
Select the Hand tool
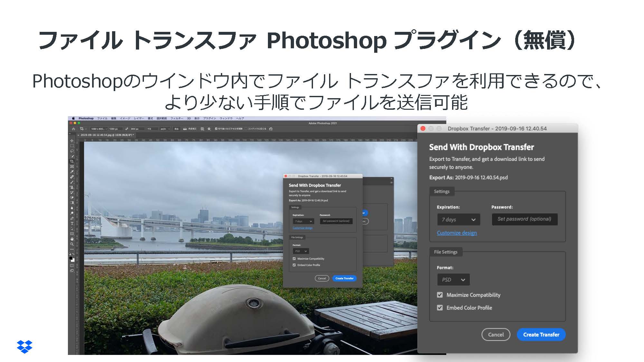[72, 239]
